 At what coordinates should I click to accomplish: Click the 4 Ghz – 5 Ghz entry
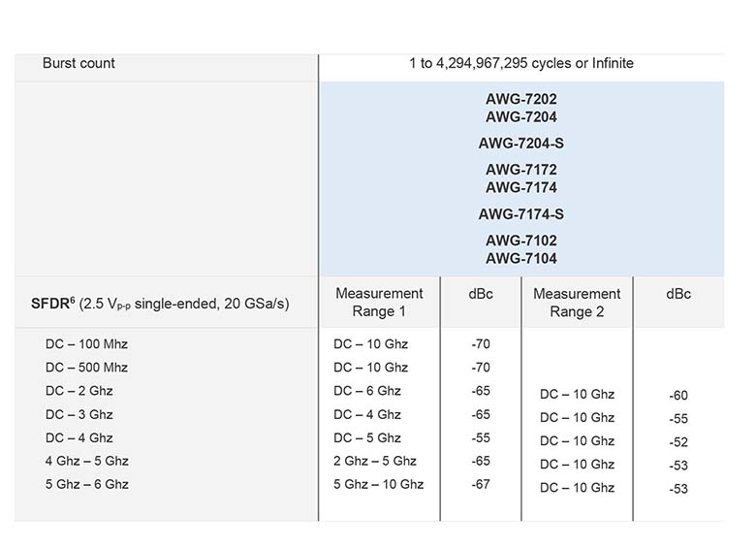click(86, 461)
